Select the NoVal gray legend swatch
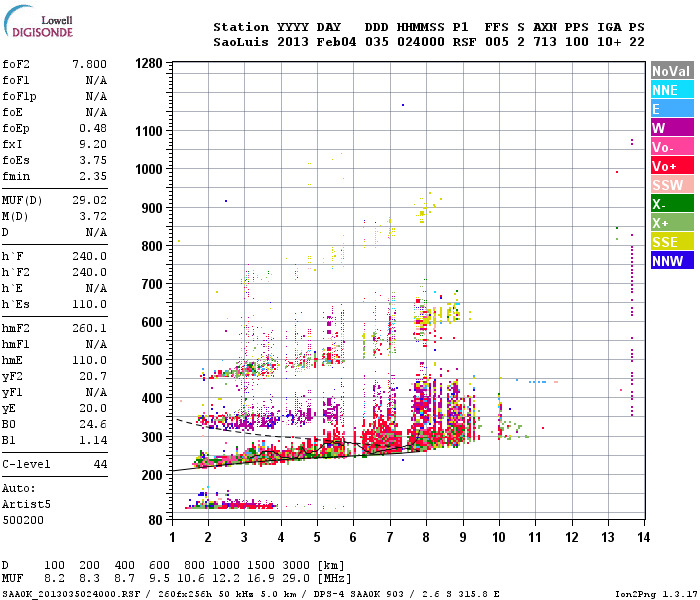700x600 pixels. pos(672,71)
